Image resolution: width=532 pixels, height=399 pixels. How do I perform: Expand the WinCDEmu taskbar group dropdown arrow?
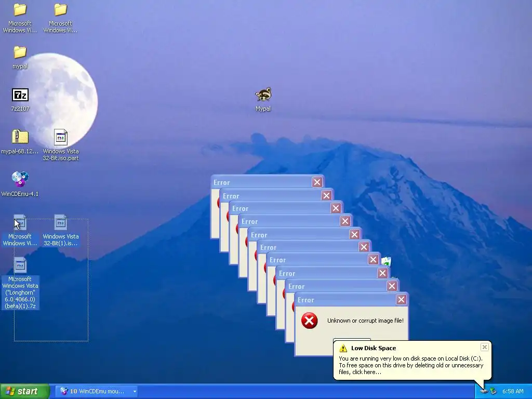(135, 391)
